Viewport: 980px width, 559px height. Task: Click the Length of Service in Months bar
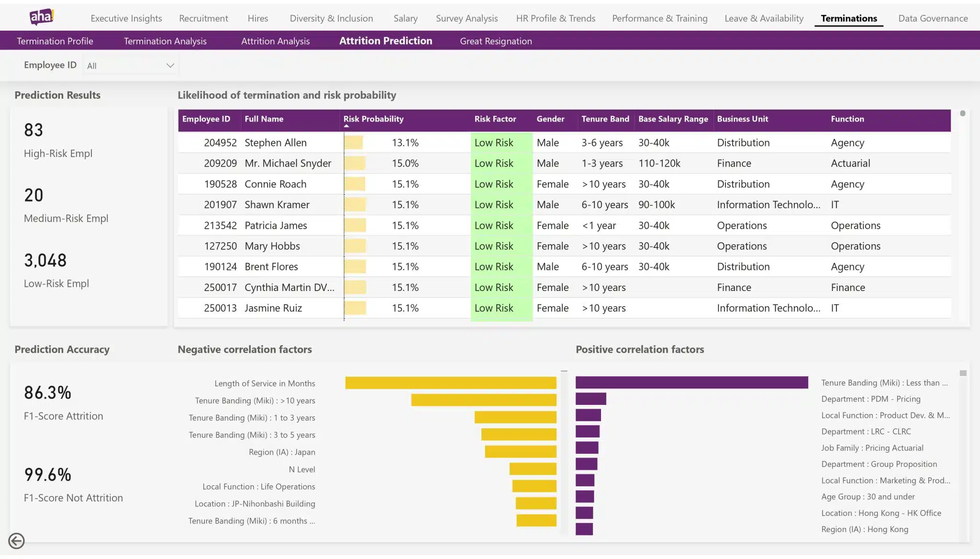point(450,383)
